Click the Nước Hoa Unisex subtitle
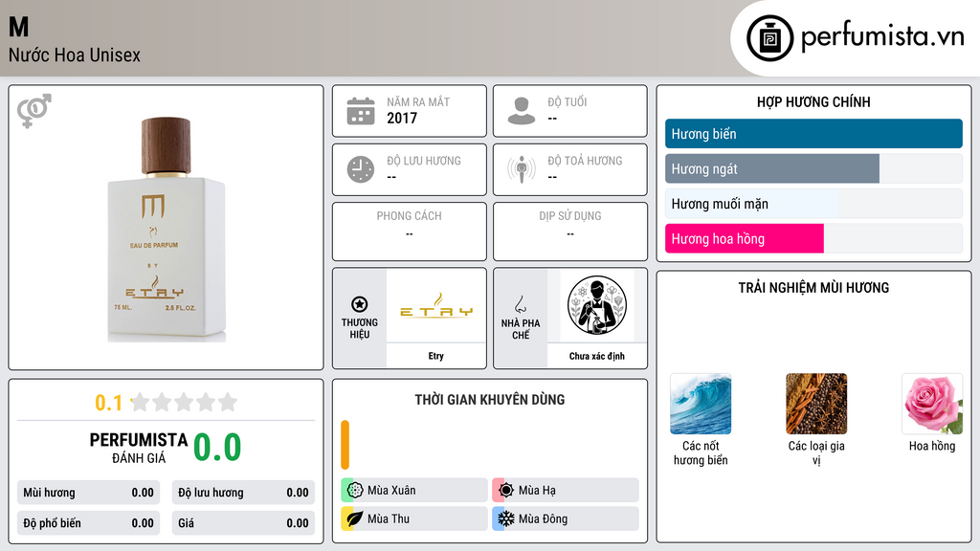 pyautogui.click(x=75, y=55)
